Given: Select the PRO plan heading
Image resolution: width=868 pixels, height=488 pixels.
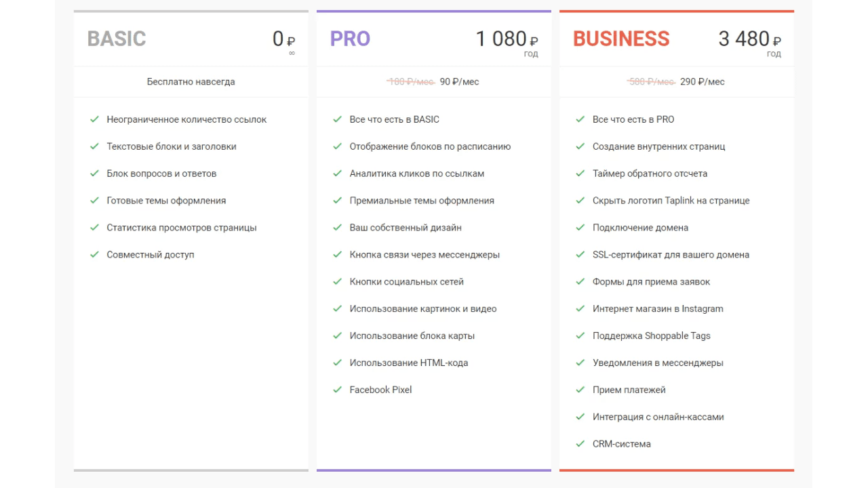Looking at the screenshot, I should [x=350, y=39].
